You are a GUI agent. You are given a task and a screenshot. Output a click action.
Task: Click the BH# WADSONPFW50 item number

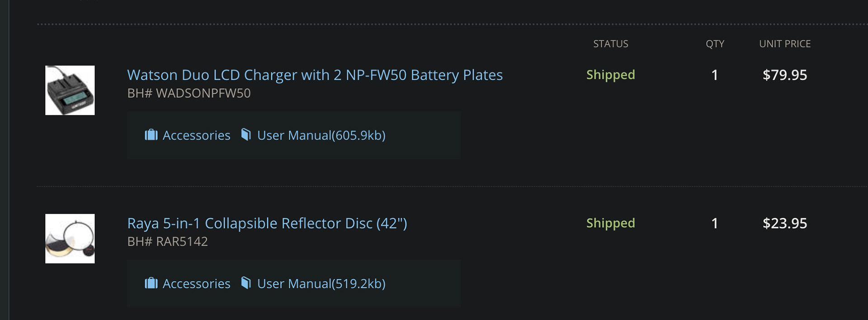pos(189,93)
